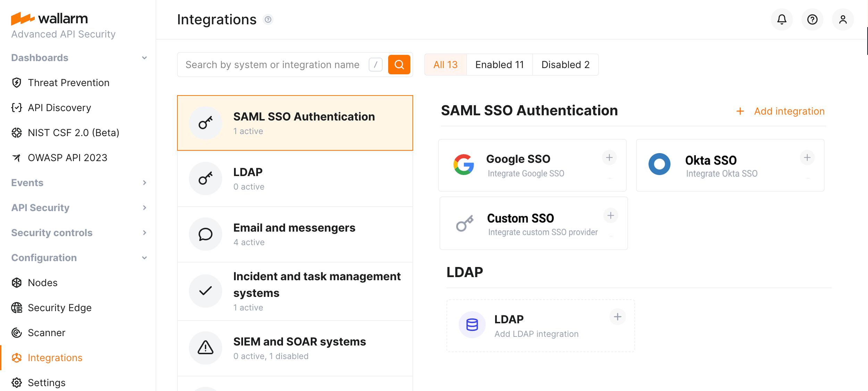Expand the Events section
Screen dimensions: 868x391
144,182
